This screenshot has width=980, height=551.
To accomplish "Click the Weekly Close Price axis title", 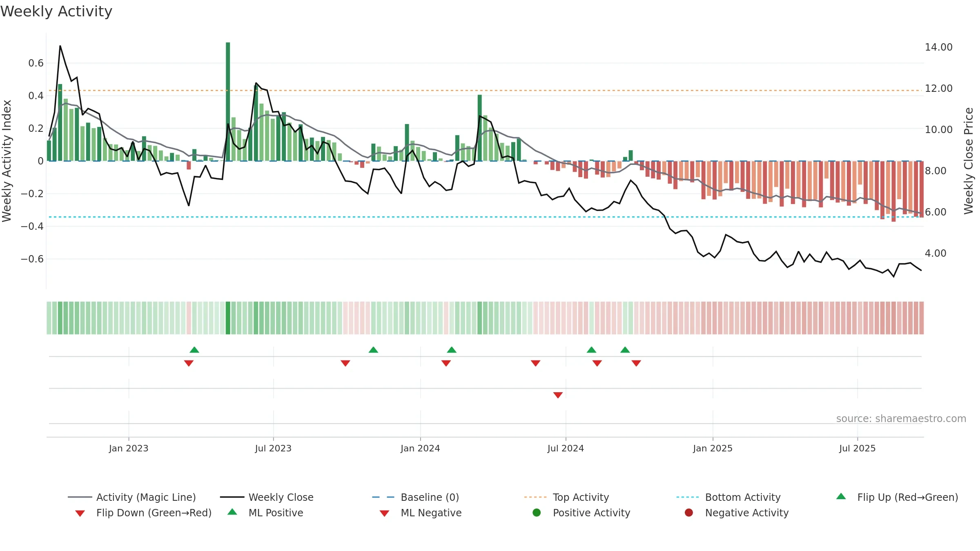I will pyautogui.click(x=969, y=161).
